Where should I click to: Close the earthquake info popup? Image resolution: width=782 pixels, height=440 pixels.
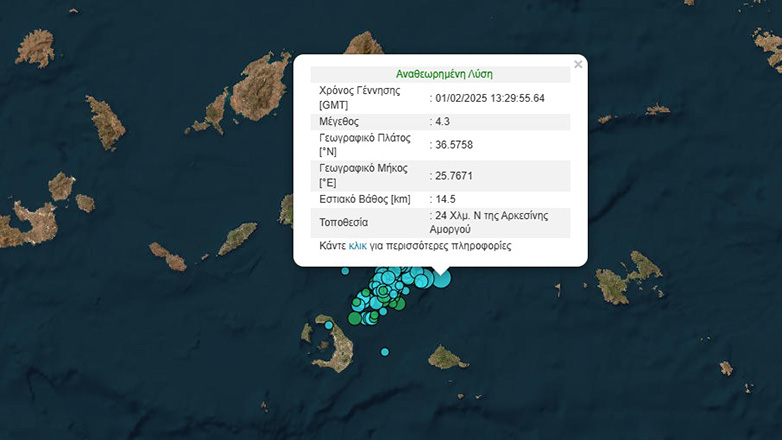point(578,64)
